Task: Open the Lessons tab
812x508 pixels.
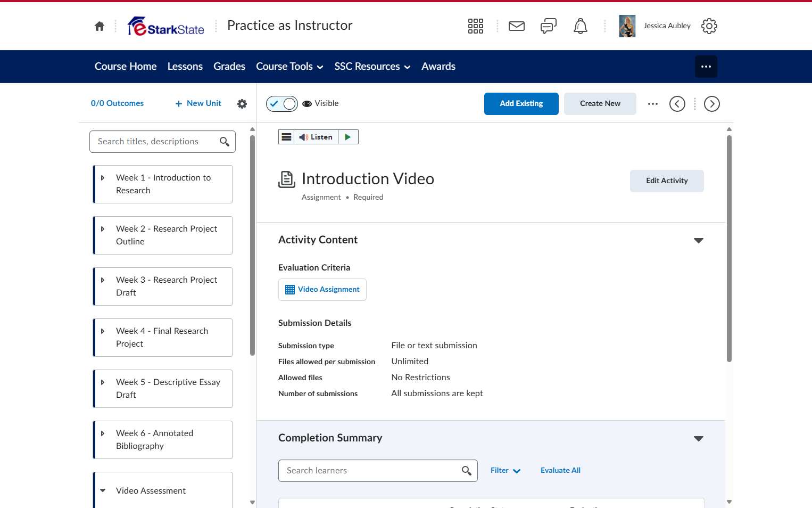Action: [185, 67]
